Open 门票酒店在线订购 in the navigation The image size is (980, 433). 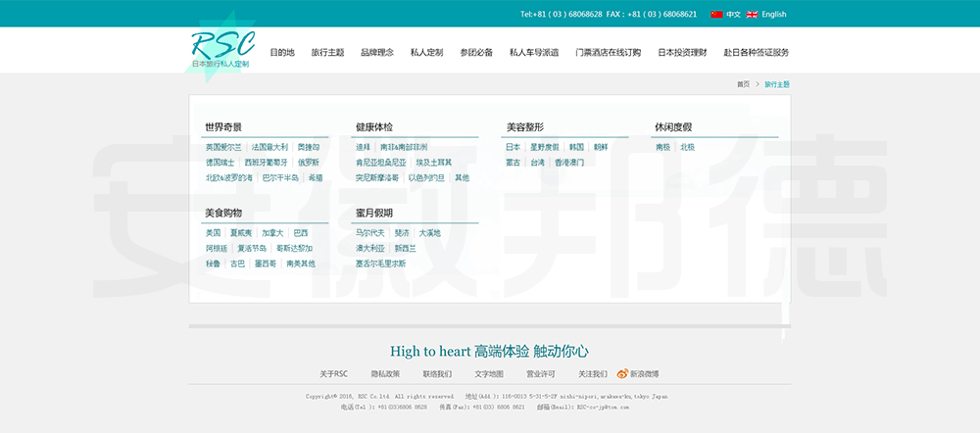click(x=608, y=53)
